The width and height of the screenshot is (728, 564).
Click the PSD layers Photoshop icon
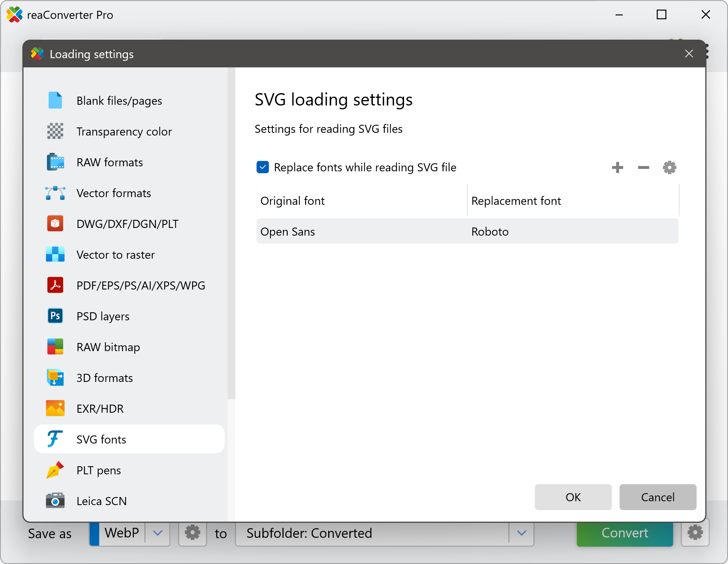click(55, 316)
